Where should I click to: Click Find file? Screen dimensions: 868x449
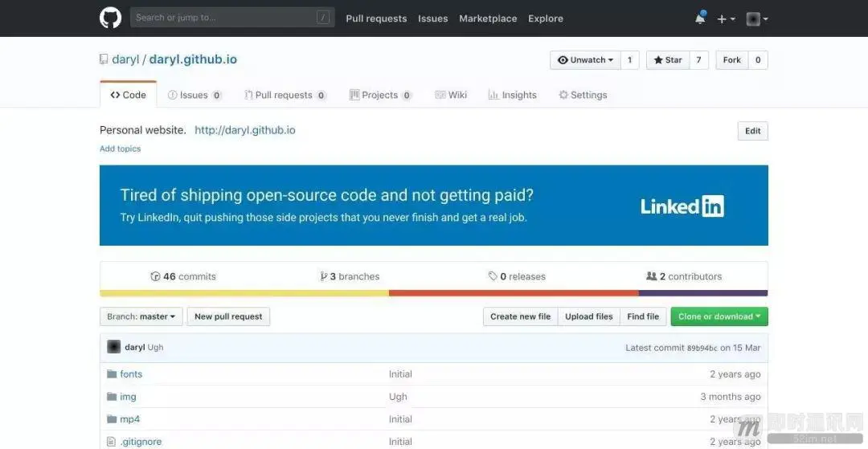pyautogui.click(x=643, y=316)
